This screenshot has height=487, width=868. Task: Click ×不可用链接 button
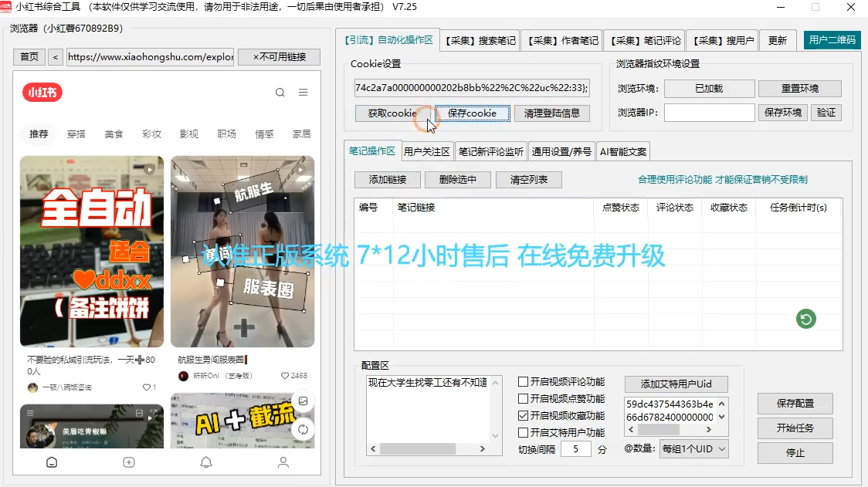point(279,57)
